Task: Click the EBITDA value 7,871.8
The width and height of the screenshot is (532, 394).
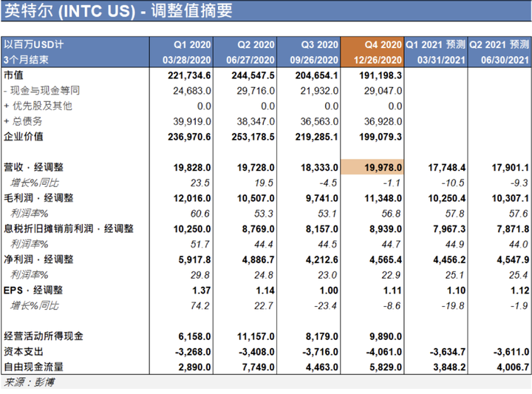Action: pyautogui.click(x=513, y=229)
